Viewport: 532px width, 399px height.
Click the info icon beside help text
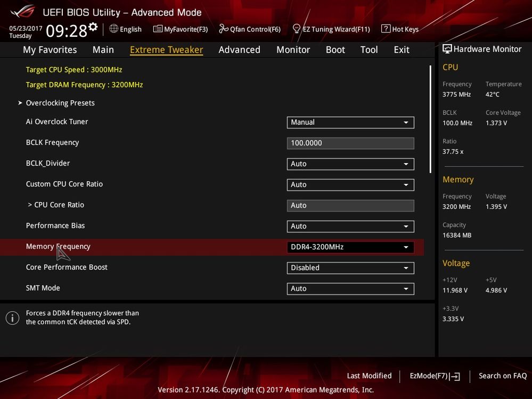[x=13, y=318]
